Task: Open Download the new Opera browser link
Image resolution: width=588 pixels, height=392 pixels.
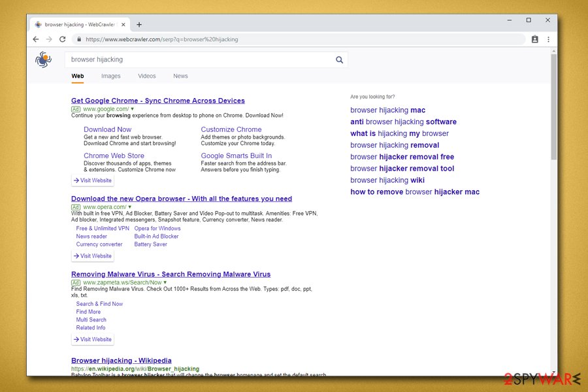Action: [x=182, y=199]
